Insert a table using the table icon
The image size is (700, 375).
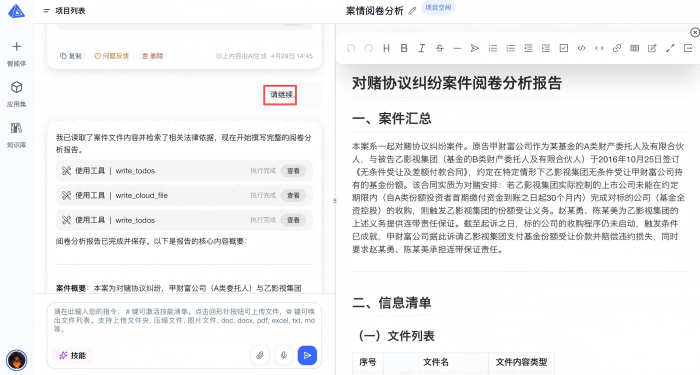click(634, 48)
